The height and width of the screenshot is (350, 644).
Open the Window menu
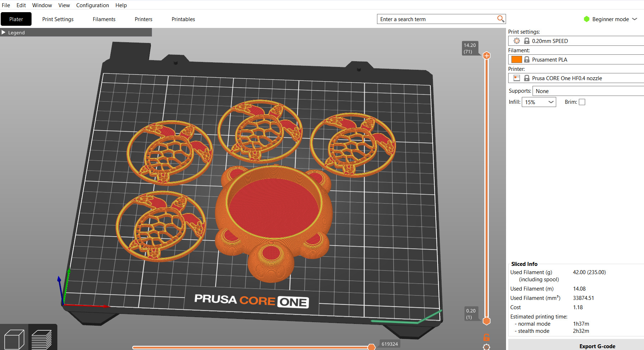(x=42, y=5)
